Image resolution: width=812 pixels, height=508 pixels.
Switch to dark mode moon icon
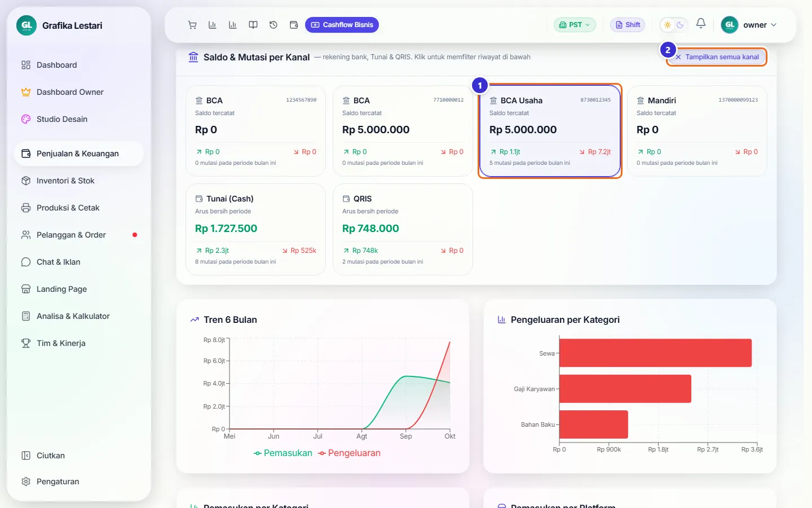point(680,25)
